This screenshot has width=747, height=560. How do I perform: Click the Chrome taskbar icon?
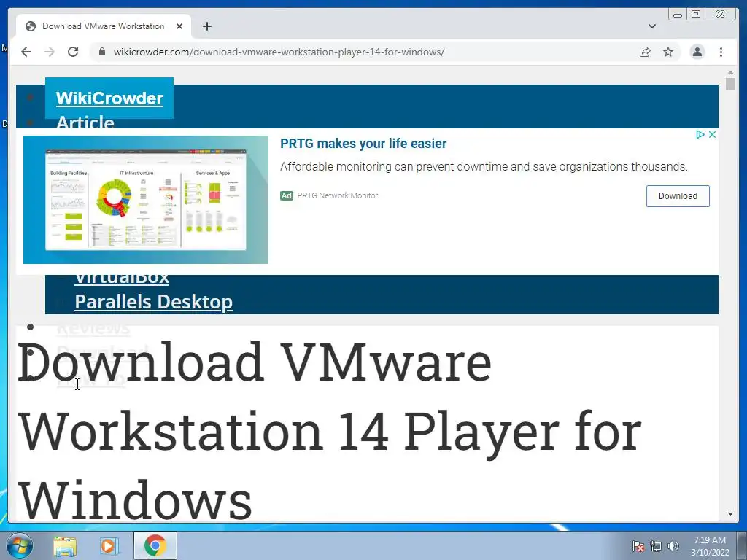(155, 545)
